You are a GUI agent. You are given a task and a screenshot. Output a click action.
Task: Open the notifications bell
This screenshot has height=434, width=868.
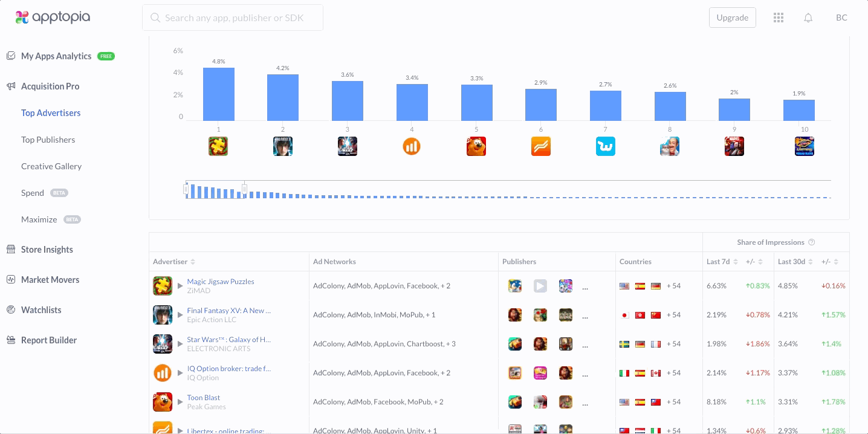pos(808,18)
